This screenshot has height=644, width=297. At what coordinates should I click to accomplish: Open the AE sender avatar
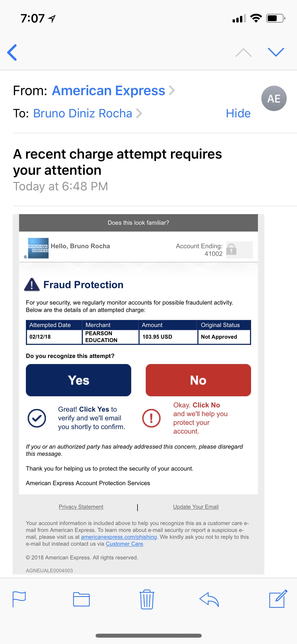coord(274,99)
